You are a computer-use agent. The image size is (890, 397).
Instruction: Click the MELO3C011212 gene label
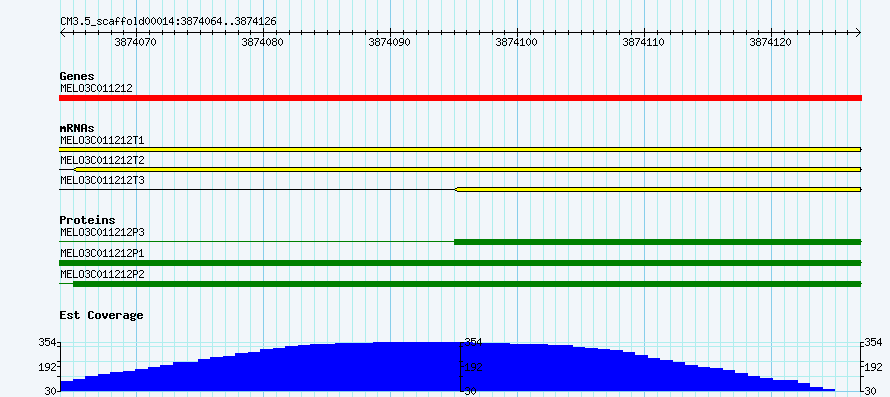point(96,88)
